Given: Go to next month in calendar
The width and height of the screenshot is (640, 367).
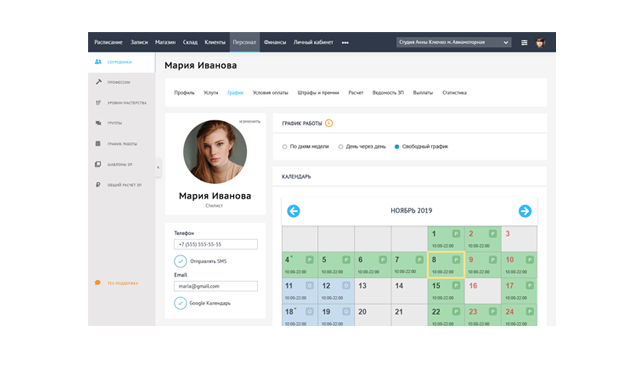Looking at the screenshot, I should [525, 211].
